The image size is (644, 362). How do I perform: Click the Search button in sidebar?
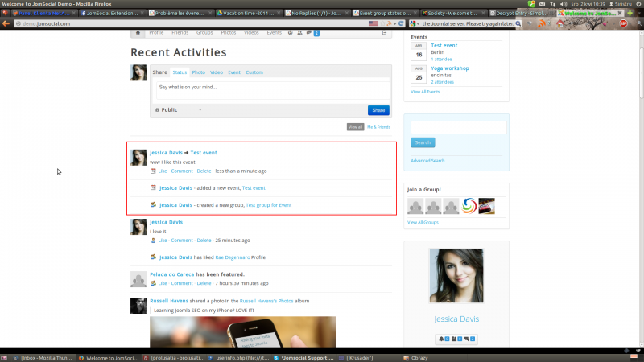pyautogui.click(x=423, y=142)
